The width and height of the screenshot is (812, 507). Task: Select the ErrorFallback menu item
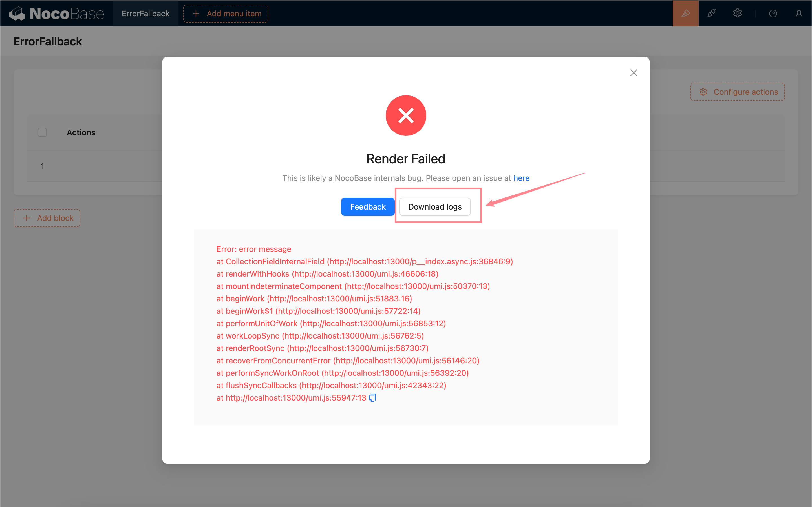[145, 13]
